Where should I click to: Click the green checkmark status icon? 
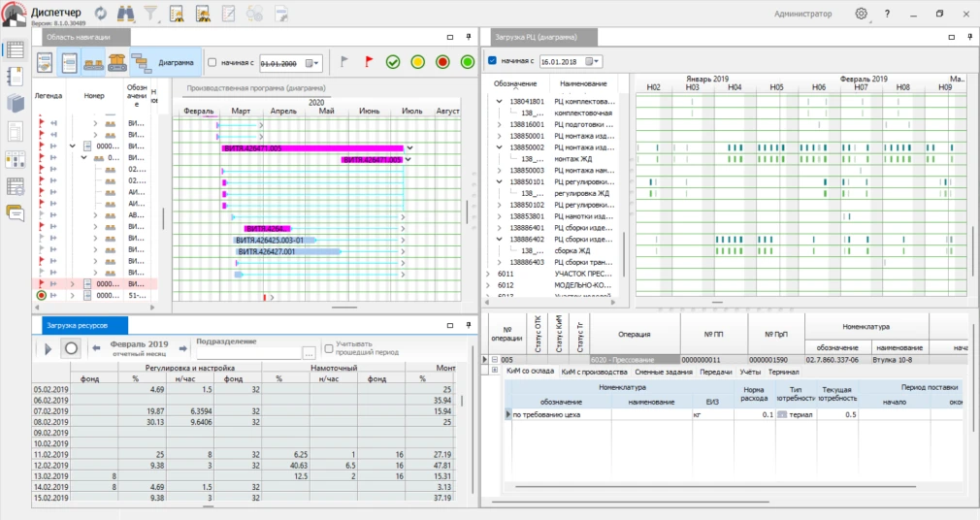(393, 62)
